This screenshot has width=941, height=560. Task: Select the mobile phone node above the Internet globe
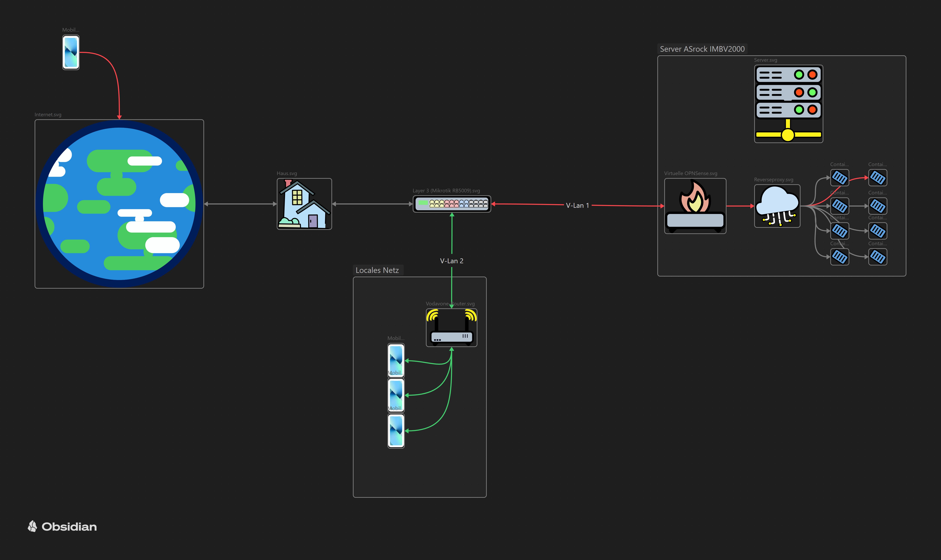point(71,52)
